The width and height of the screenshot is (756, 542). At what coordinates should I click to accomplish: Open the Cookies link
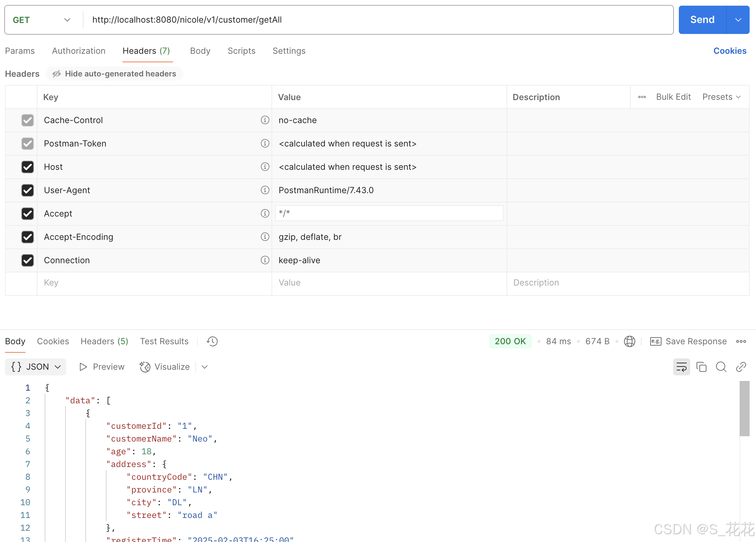(x=730, y=51)
